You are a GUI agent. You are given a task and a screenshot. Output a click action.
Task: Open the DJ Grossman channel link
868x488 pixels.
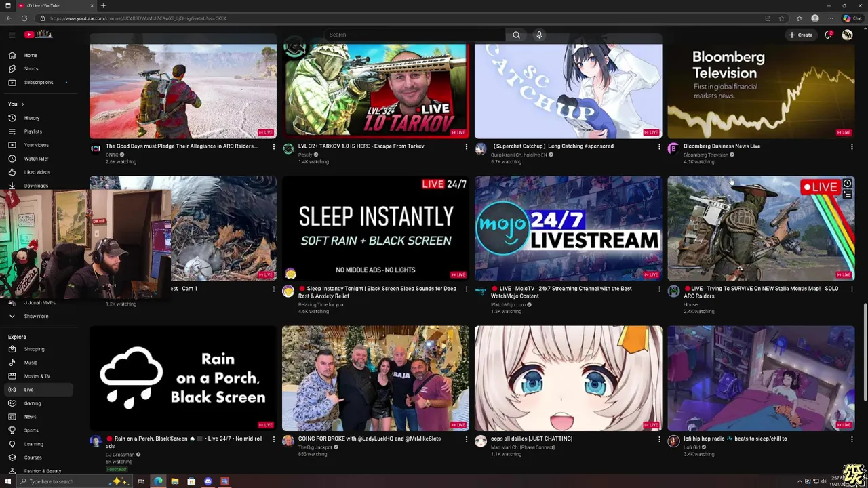tap(120, 455)
